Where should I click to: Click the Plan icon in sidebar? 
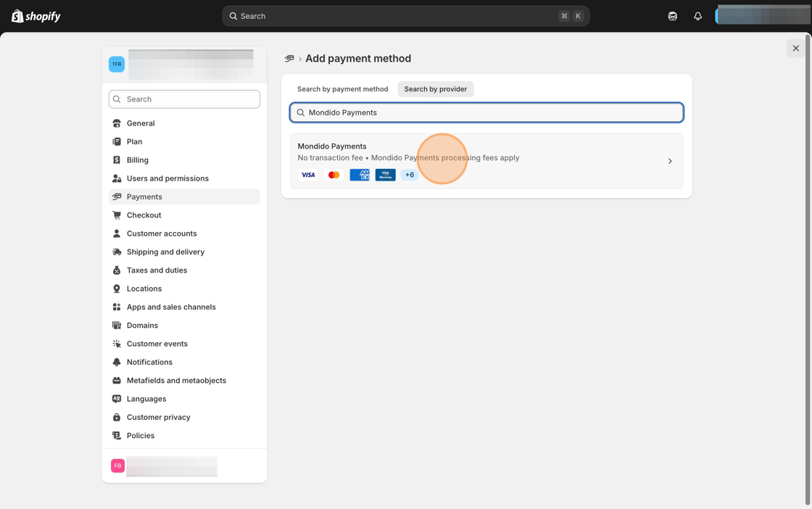[x=117, y=141]
